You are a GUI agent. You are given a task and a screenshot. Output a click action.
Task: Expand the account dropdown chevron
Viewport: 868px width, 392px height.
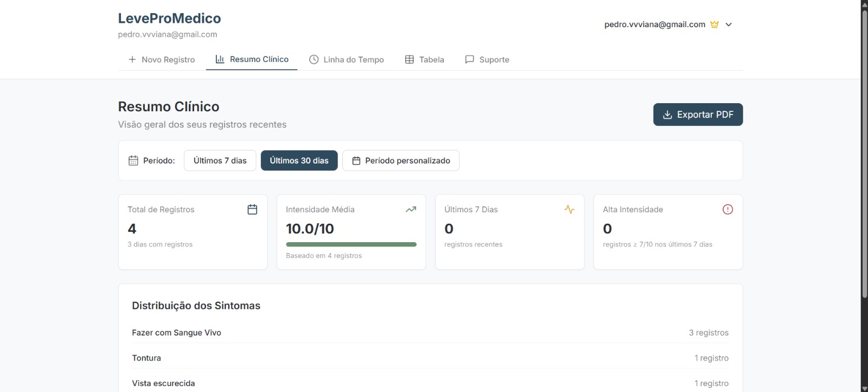pos(729,24)
